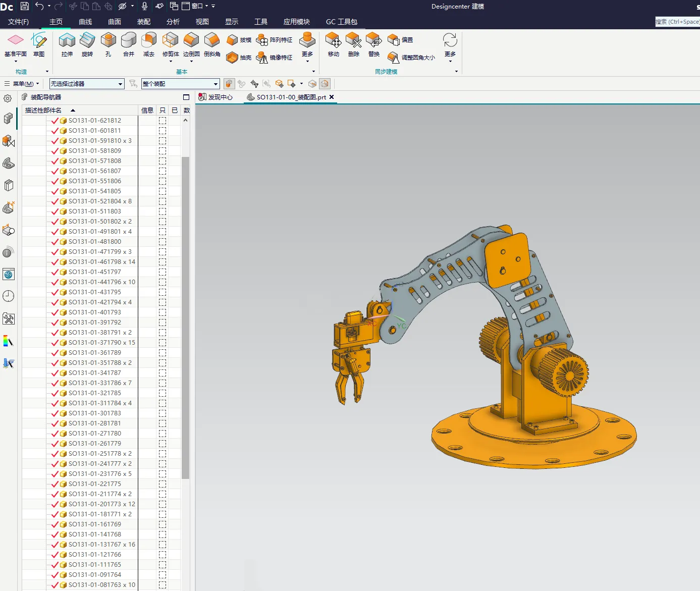Open the 阵列特征 (Pattern Feature) tool
Viewport: 700px width, 591px height.
click(x=275, y=40)
